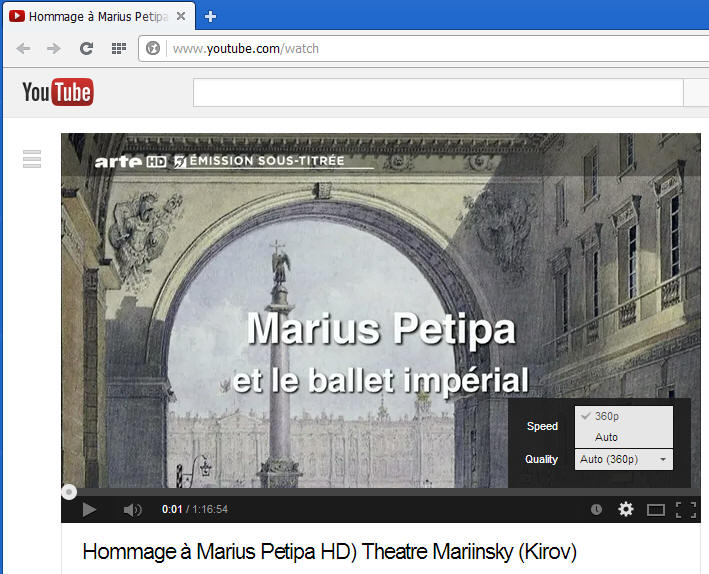This screenshot has width=709, height=574.
Task: Reload the YouTube page
Action: point(86,48)
